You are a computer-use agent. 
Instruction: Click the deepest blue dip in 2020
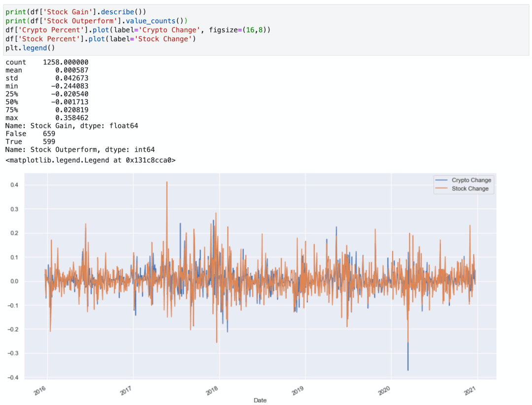pyautogui.click(x=408, y=368)
